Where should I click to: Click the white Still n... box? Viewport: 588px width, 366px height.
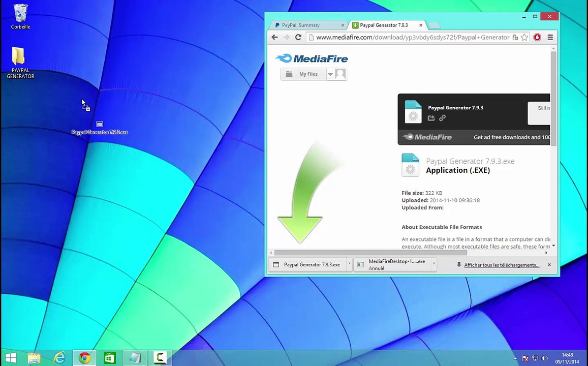(x=539, y=113)
